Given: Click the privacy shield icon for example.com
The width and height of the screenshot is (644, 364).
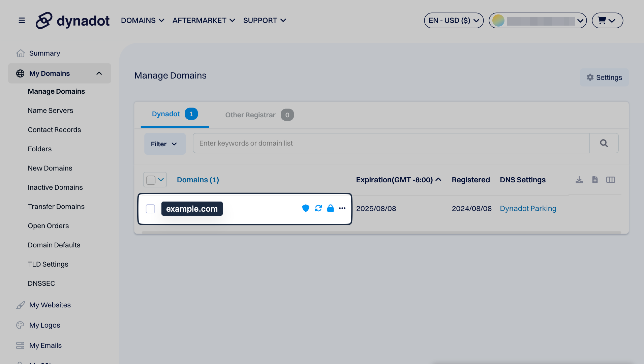Looking at the screenshot, I should click(x=306, y=208).
